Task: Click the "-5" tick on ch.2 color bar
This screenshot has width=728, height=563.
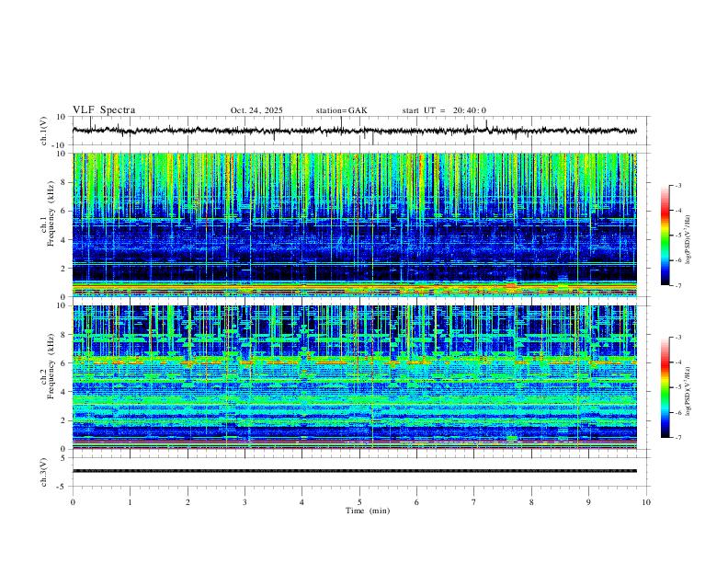Action: [x=678, y=387]
